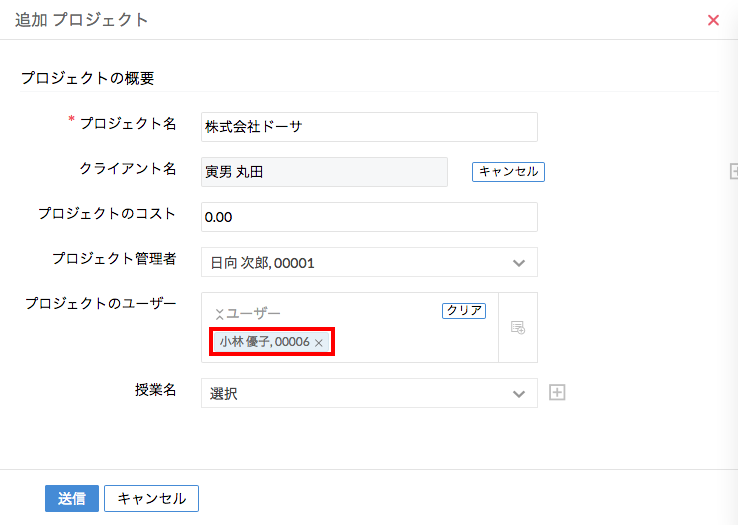
Task: Click the 追加 プロジェクト dialog title
Action: click(x=81, y=20)
